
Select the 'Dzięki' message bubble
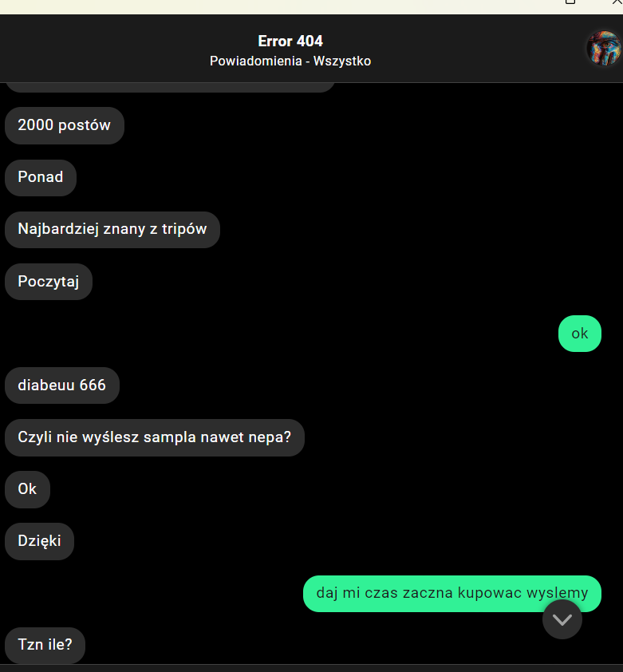pyautogui.click(x=39, y=541)
